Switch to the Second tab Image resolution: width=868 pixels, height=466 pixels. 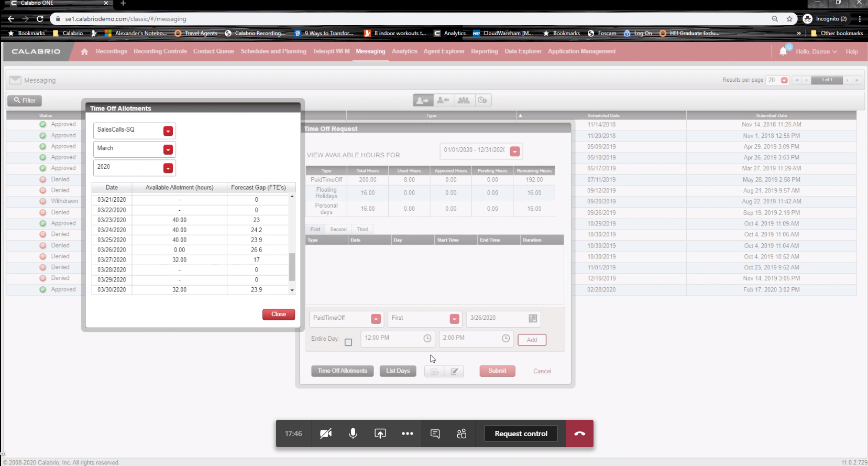click(x=338, y=230)
